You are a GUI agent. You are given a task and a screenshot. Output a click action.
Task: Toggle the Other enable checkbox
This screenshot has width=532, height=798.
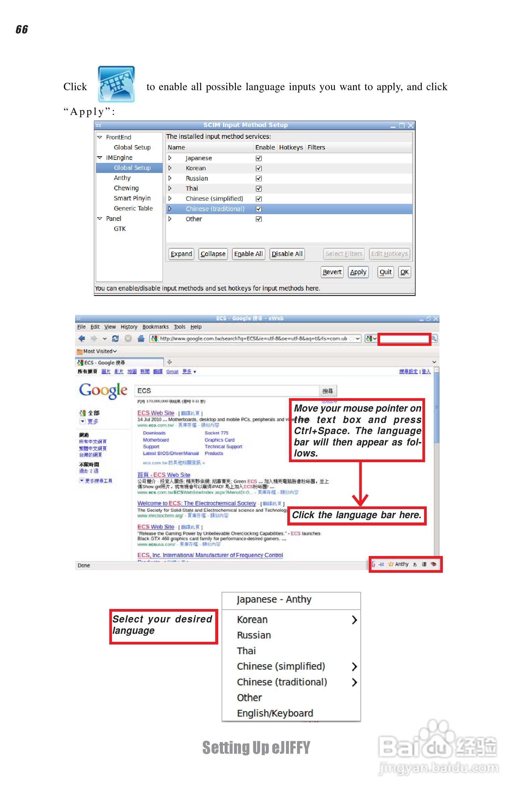point(258,219)
